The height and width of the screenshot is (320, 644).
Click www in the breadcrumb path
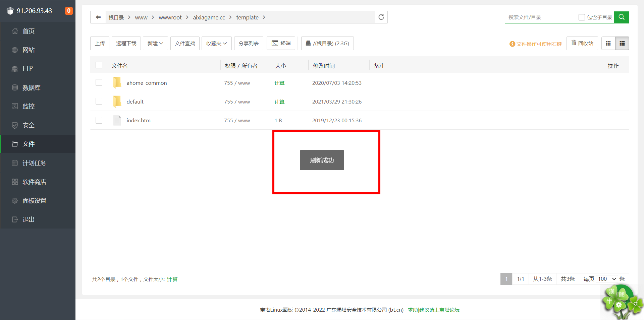(141, 17)
